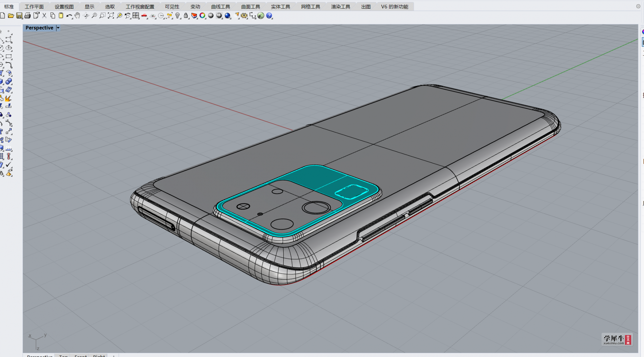Click the checkmark Check Objects tool

coord(9,165)
